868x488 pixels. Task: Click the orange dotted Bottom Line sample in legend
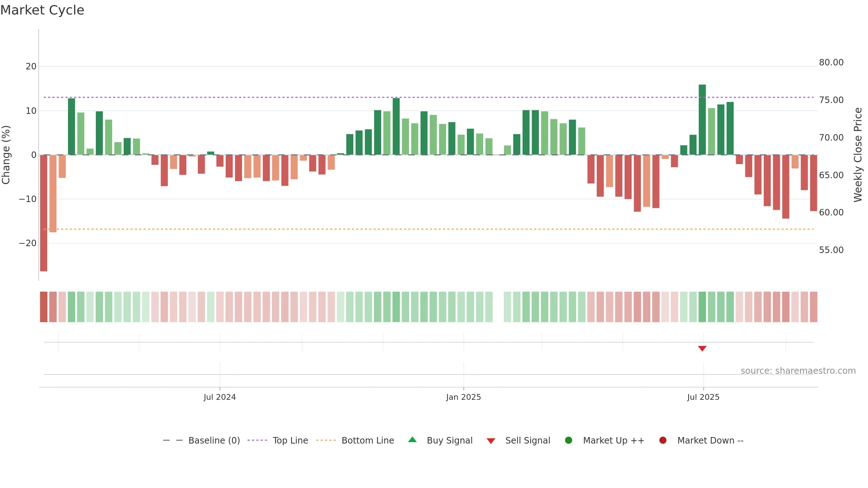326,440
